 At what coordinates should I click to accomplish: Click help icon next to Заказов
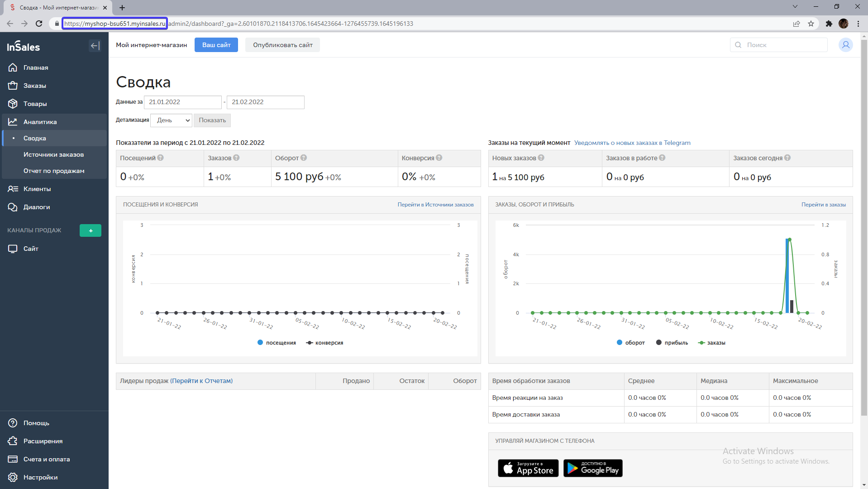point(236,158)
